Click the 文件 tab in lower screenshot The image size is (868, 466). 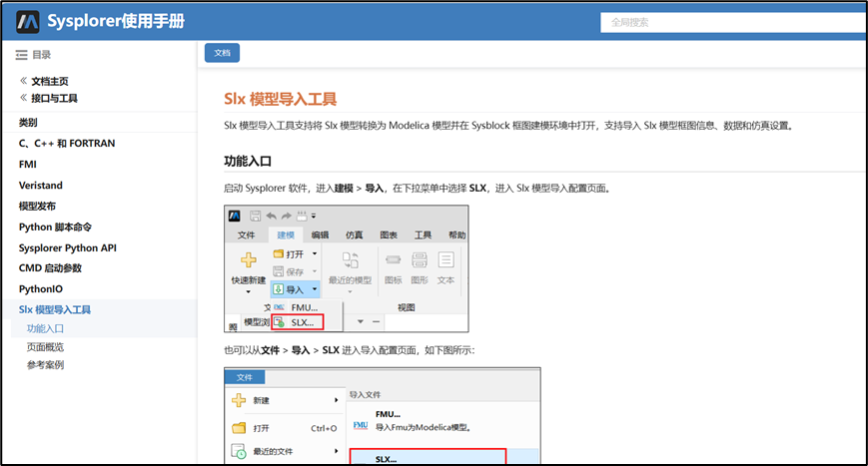click(245, 377)
